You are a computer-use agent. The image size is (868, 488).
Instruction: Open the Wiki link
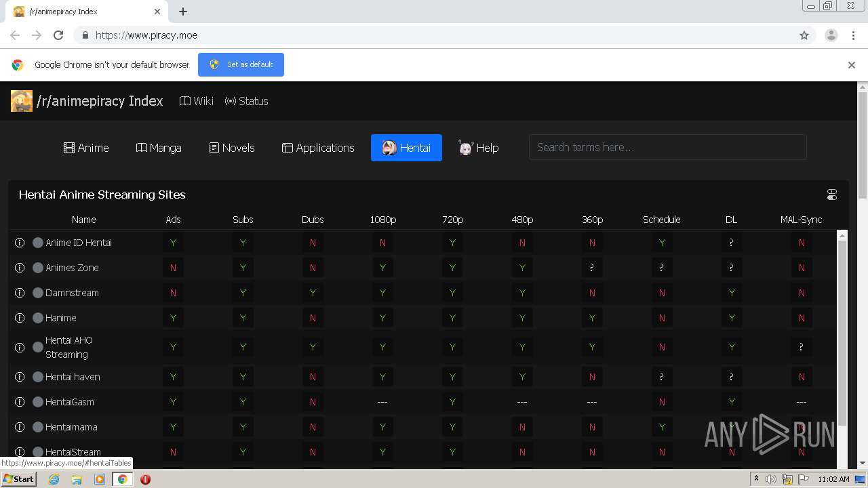[x=197, y=101]
